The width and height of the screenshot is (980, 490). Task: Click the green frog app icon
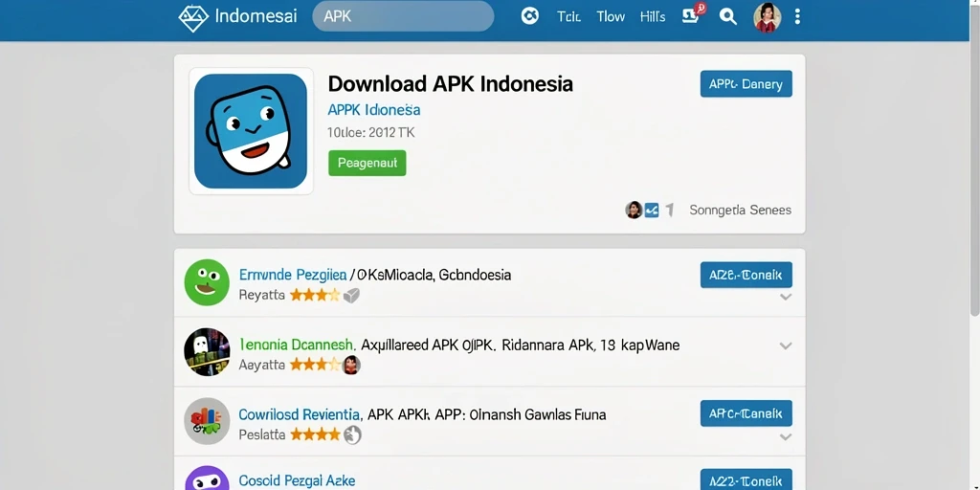coord(207,282)
